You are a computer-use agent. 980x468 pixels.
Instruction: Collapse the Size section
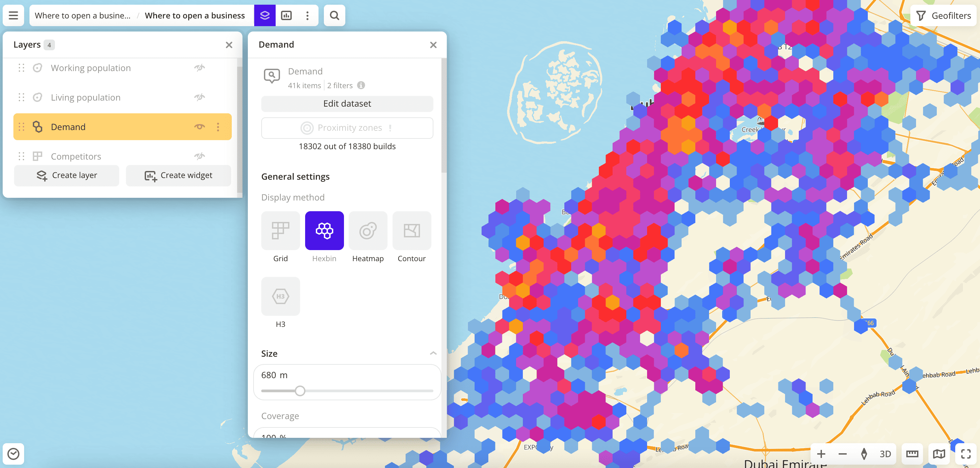coord(433,353)
